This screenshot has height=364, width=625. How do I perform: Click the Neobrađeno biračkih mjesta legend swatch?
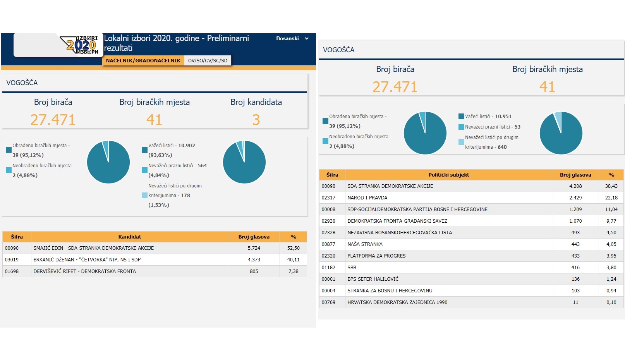point(9,170)
